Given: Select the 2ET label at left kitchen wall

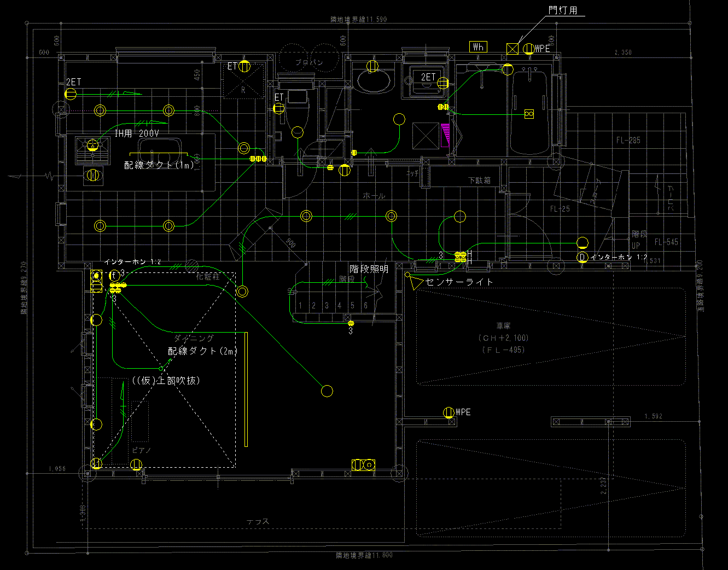Looking at the screenshot, I should point(73,82).
